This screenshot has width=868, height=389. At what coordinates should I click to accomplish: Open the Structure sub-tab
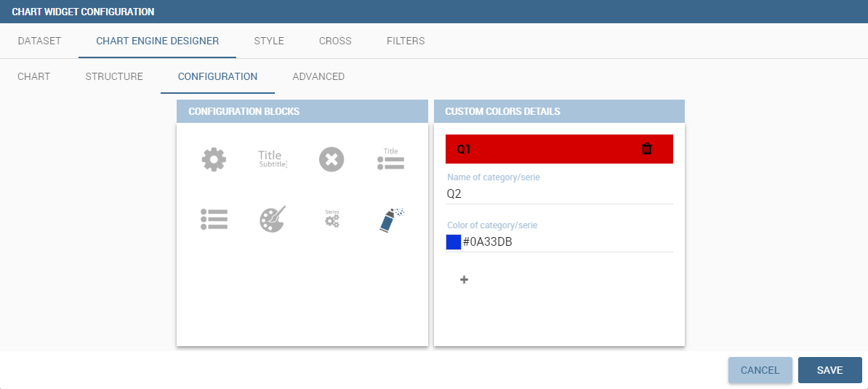[x=114, y=76]
